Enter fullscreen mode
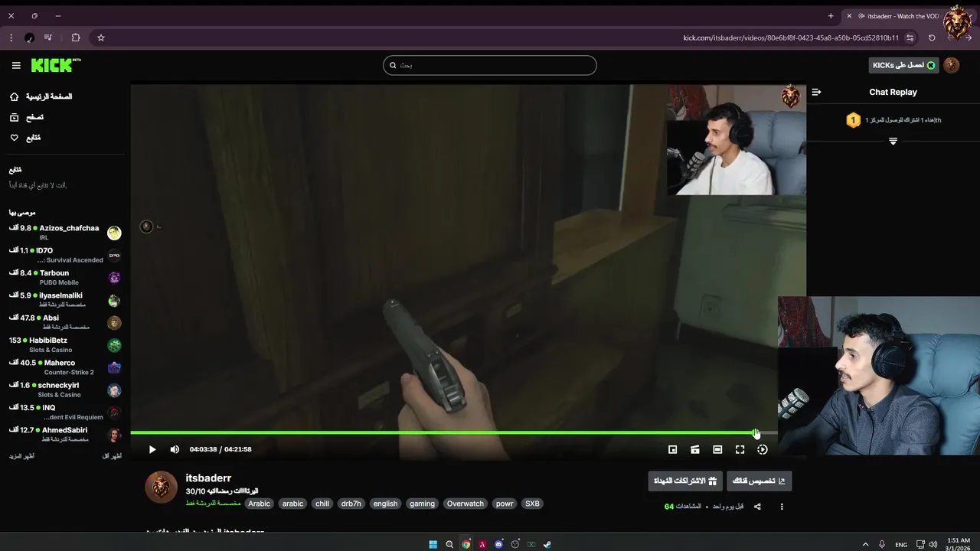 (x=740, y=449)
